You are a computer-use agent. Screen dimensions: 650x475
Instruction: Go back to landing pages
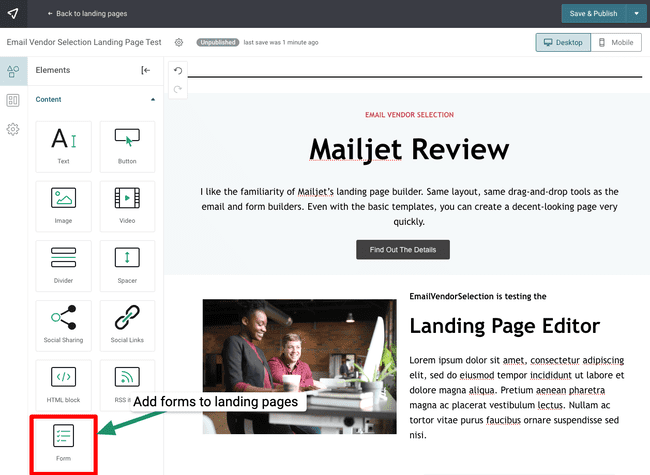(87, 14)
